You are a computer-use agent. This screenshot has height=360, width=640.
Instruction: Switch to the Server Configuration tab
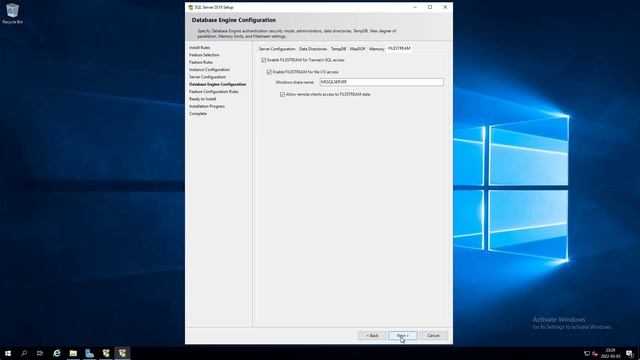(277, 49)
